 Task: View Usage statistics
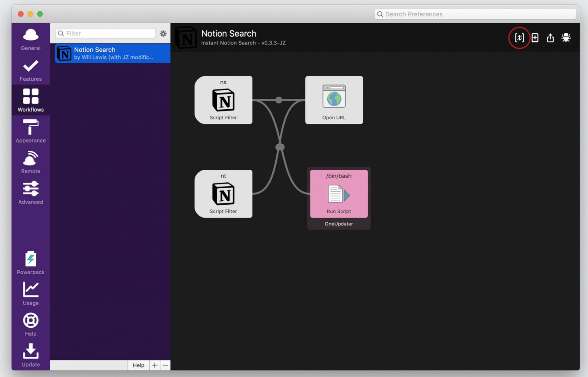[30, 293]
